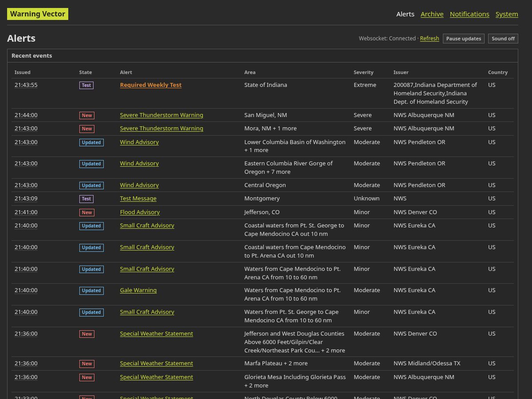The width and height of the screenshot is (532, 399).
Task: Open Wind Advisory for Lower Columbia Basin
Action: point(139,142)
